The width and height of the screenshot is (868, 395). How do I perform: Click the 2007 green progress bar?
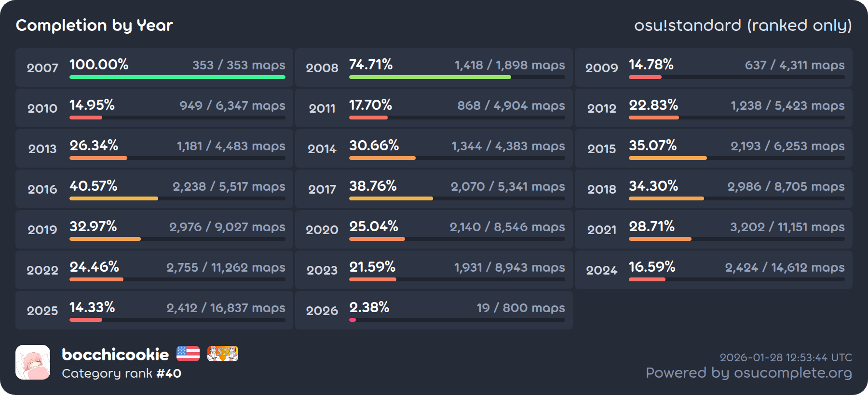tap(177, 77)
